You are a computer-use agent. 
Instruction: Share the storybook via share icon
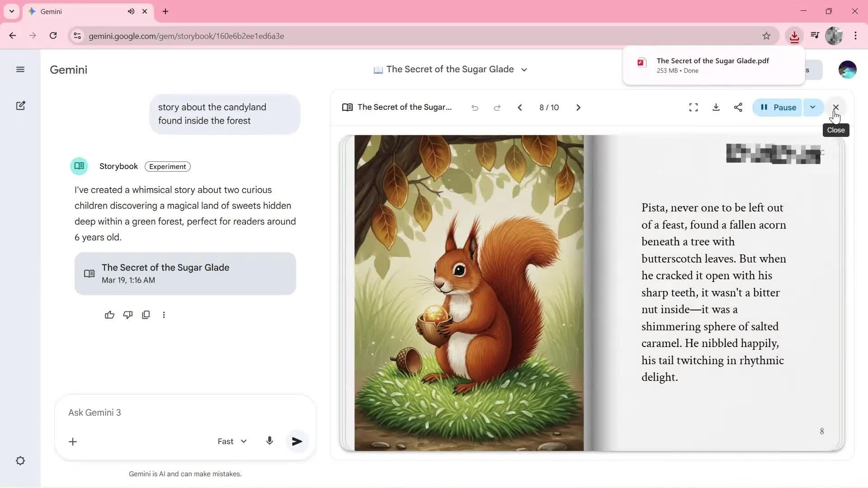pos(738,108)
